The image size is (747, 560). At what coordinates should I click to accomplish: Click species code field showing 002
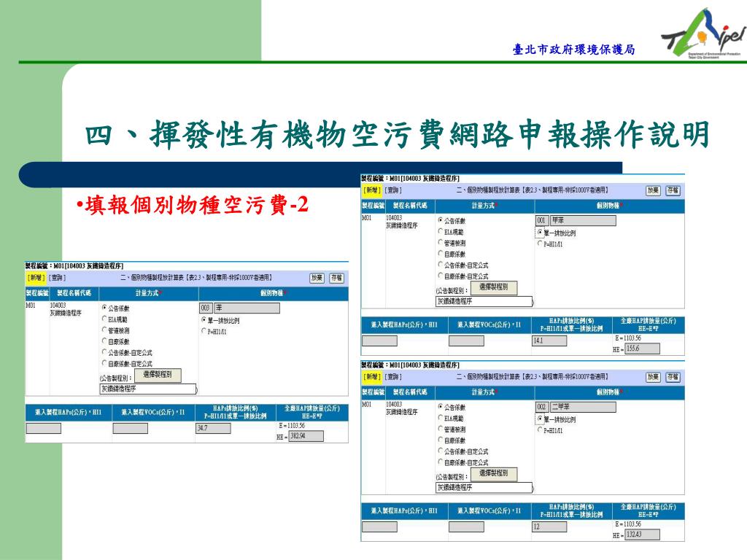coord(542,407)
